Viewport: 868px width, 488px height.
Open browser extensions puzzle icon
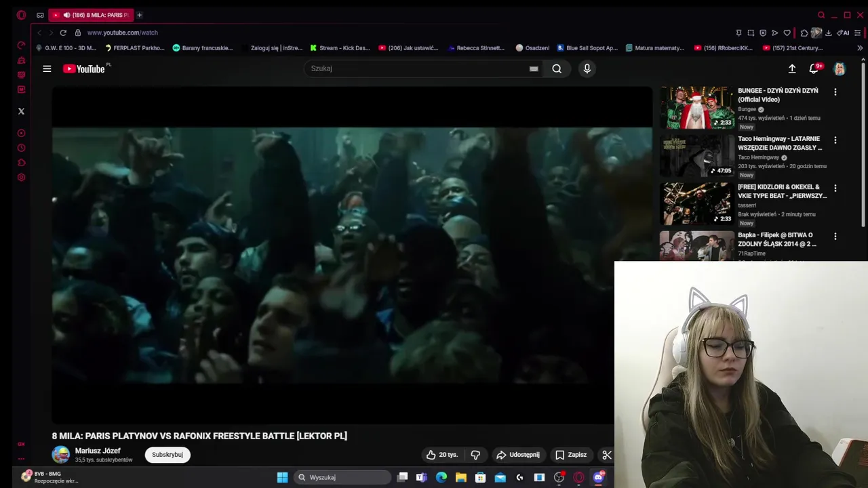(804, 33)
